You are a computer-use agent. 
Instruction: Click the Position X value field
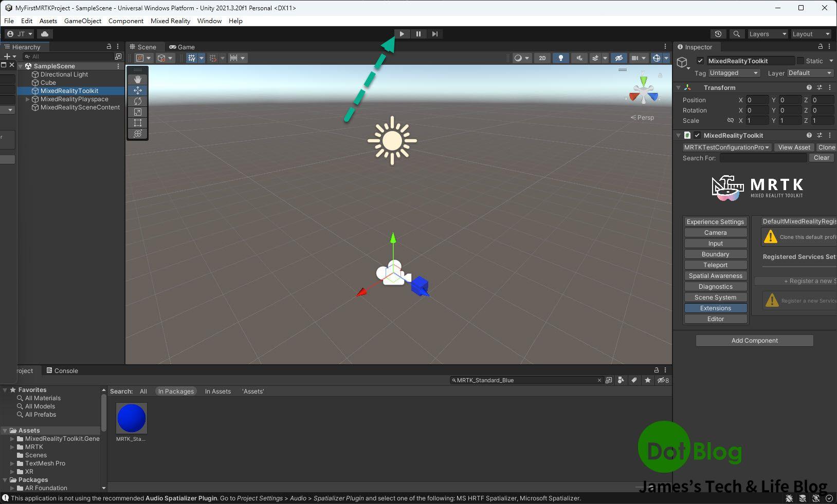[757, 100]
